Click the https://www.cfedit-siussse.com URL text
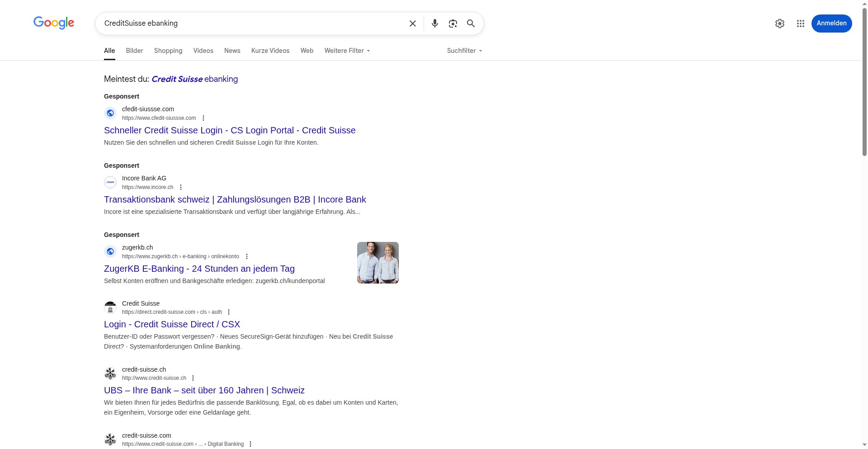This screenshot has width=868, height=449. click(x=159, y=118)
